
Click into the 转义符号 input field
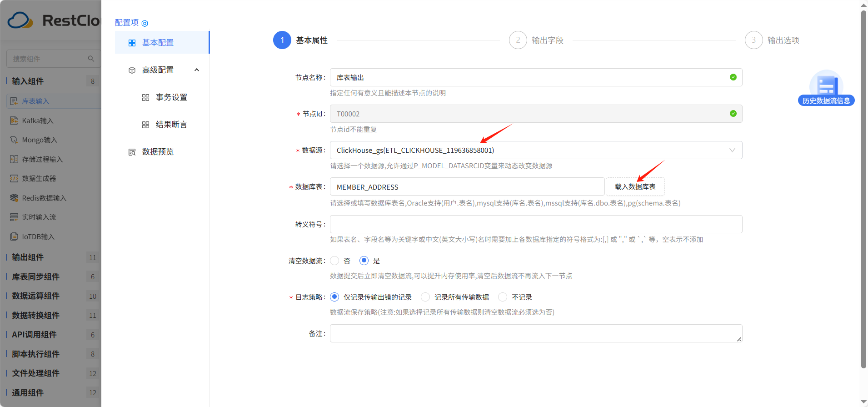536,224
